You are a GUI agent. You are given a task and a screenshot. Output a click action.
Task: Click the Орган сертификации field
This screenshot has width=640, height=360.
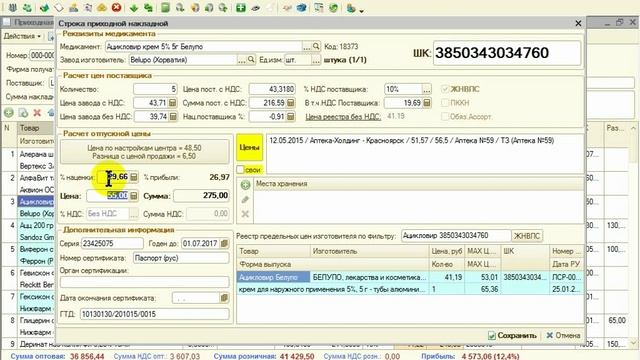coord(144,282)
